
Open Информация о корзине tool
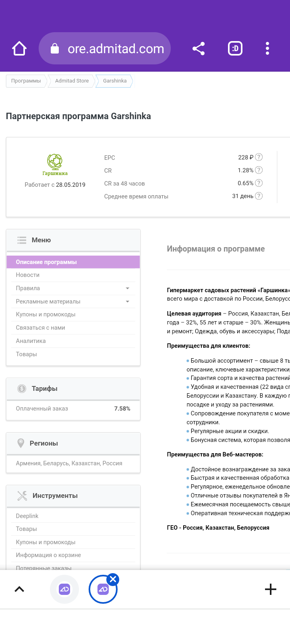coord(73,555)
